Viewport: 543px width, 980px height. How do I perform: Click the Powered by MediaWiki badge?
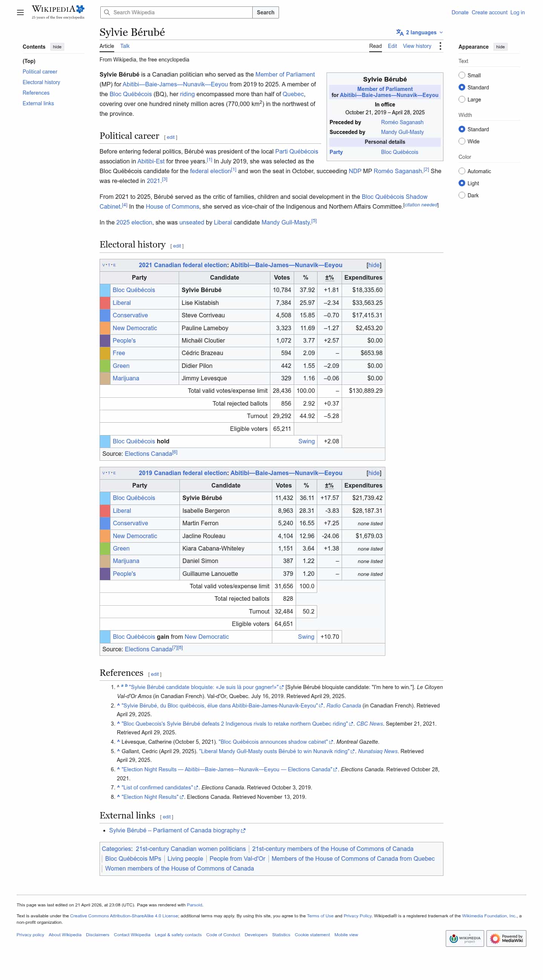[506, 938]
